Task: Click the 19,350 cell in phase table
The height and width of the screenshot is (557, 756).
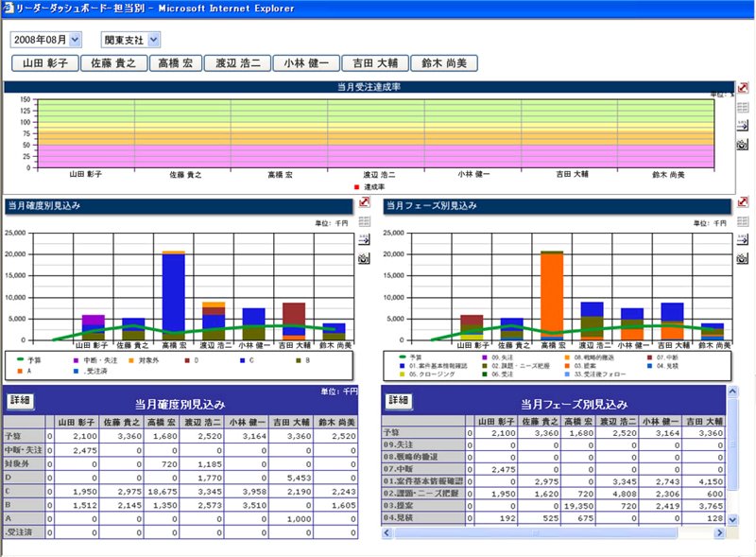Action: point(578,506)
